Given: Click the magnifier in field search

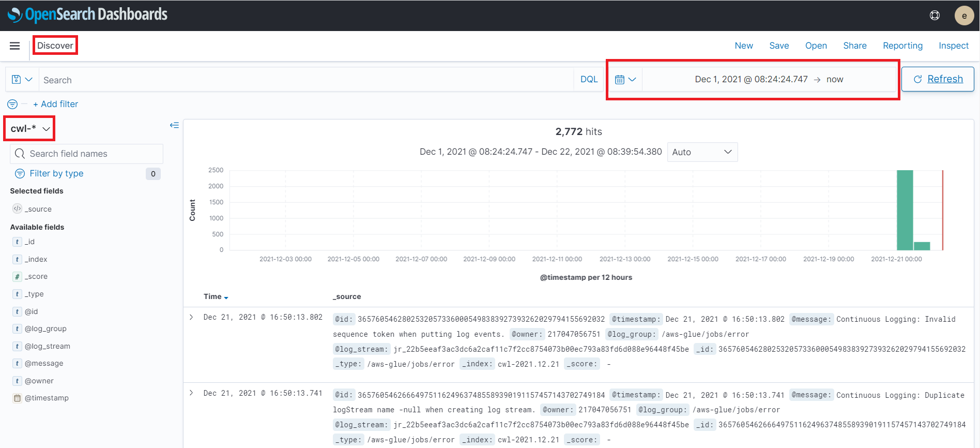Looking at the screenshot, I should 20,154.
